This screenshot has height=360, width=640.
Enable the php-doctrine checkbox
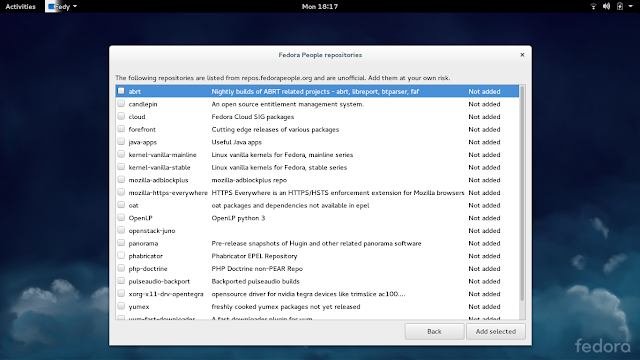[121, 268]
